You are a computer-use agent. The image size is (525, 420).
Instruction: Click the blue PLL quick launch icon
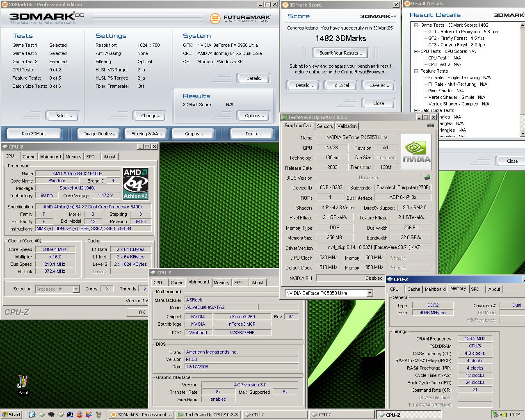click(x=70, y=415)
